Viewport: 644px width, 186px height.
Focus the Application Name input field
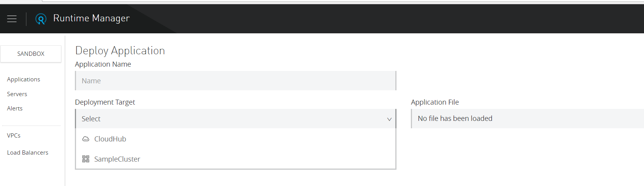(x=235, y=81)
